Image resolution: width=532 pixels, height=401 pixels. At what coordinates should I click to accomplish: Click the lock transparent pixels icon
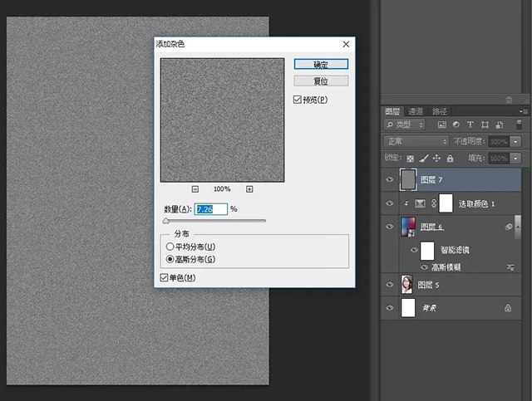coord(410,158)
